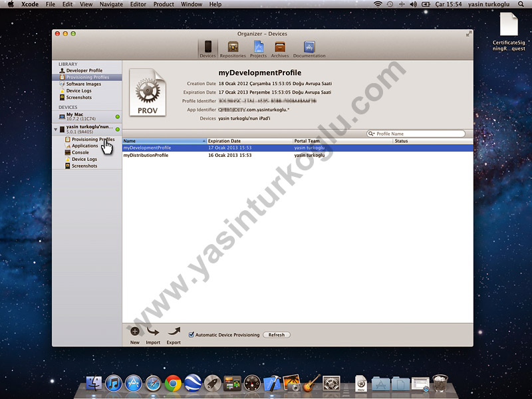
Task: Click the Refresh button
Action: (277, 335)
